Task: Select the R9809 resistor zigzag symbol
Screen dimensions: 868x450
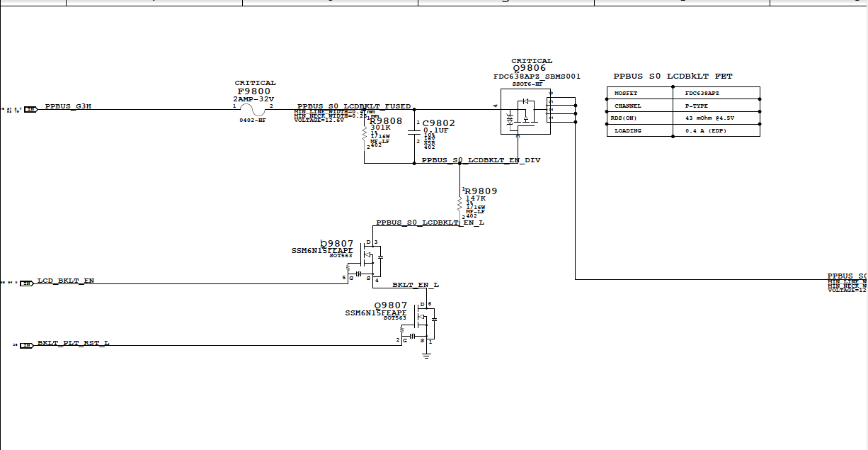Action: point(461,203)
